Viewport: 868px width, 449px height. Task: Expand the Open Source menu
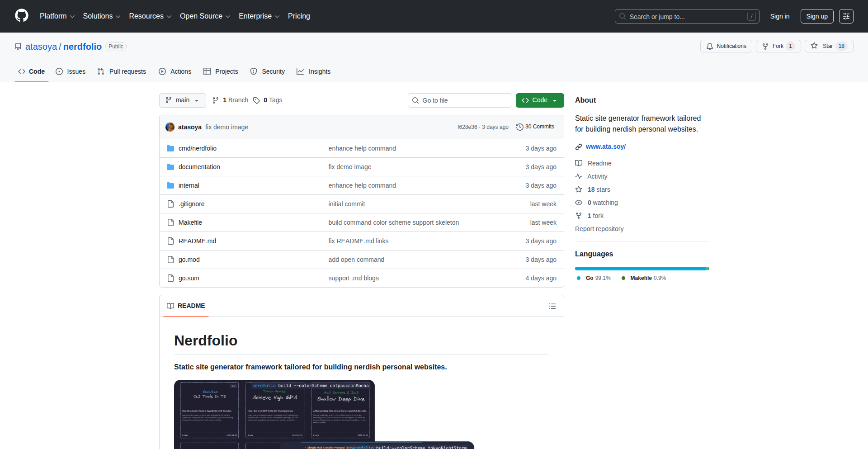coord(205,16)
